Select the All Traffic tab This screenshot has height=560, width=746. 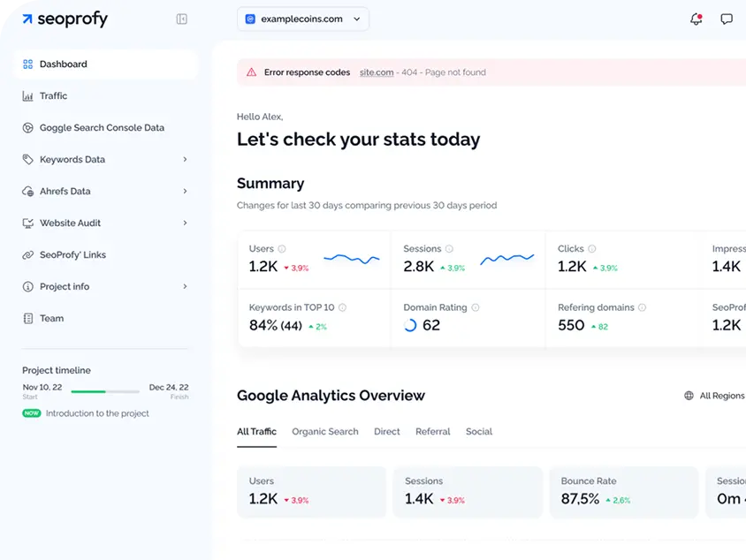click(256, 432)
